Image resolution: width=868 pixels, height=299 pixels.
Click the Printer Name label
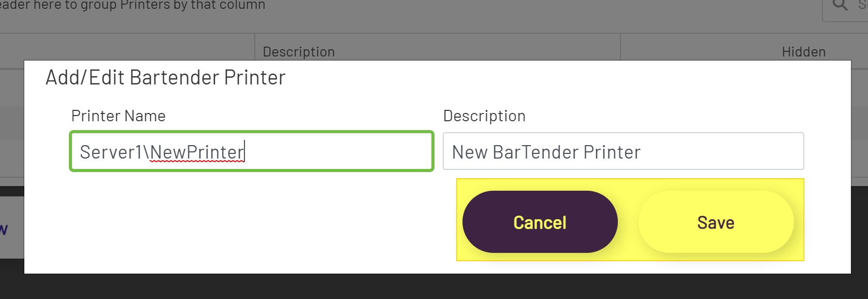pos(118,116)
